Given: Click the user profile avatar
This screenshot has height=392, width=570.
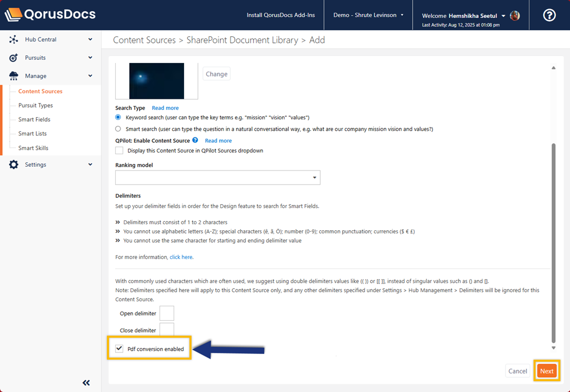Looking at the screenshot, I should [515, 16].
